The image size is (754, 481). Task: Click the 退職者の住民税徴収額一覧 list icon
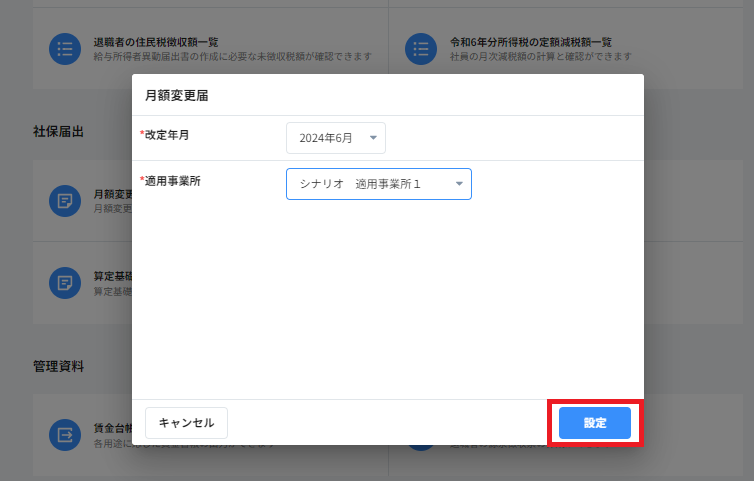(x=65, y=49)
